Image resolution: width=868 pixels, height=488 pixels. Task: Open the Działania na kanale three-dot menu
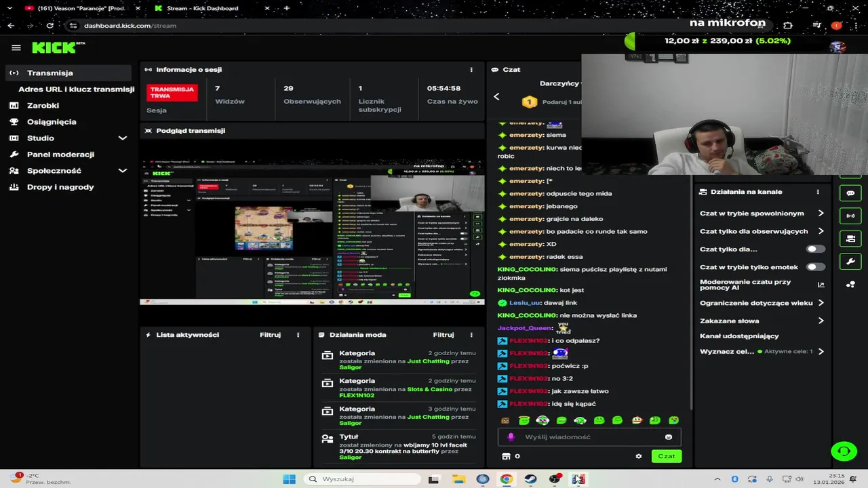818,192
